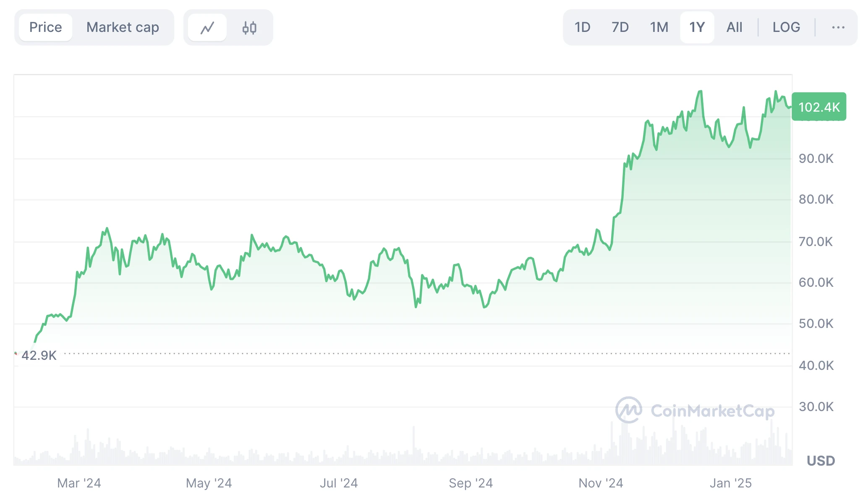This screenshot has height=503, width=868.
Task: Set range to 1D
Action: pos(582,27)
